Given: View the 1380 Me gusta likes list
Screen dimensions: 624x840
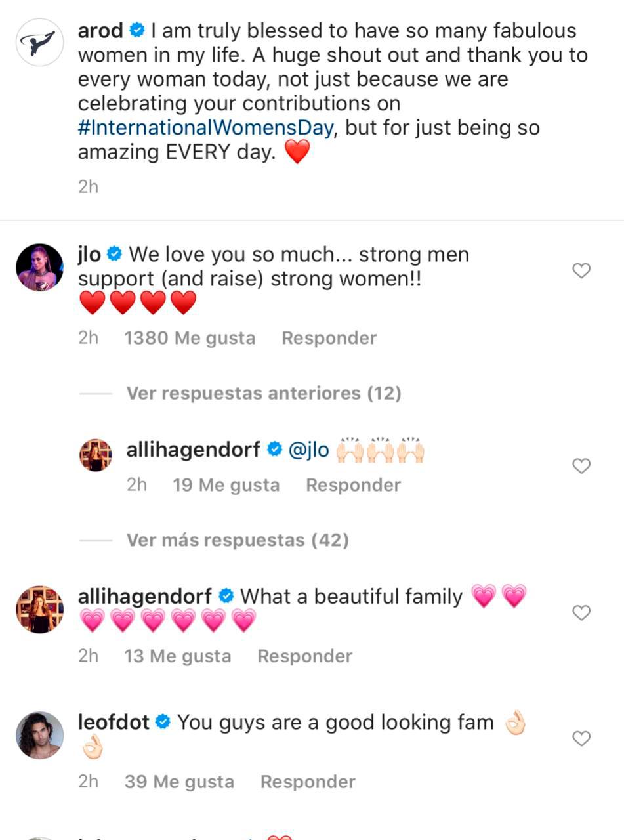Looking at the screenshot, I should click(x=190, y=338).
